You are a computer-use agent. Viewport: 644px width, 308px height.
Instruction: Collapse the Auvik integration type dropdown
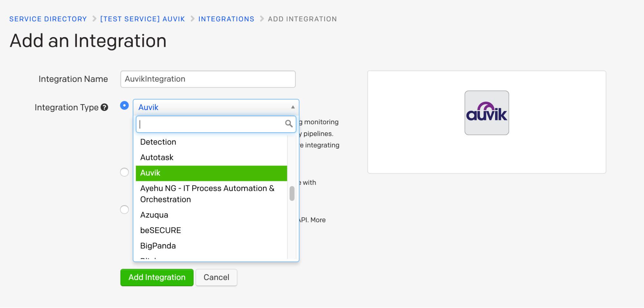point(216,107)
